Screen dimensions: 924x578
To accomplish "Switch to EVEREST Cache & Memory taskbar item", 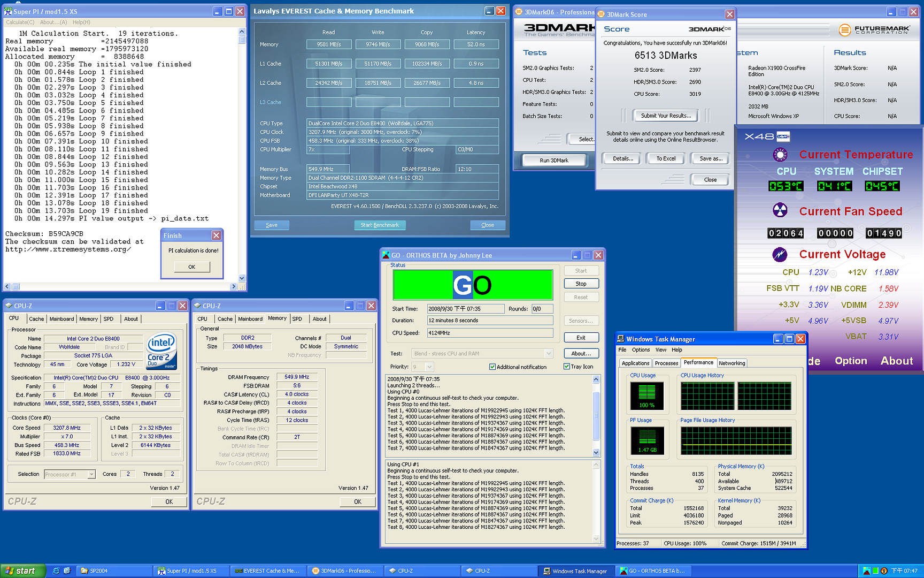I will pos(268,571).
